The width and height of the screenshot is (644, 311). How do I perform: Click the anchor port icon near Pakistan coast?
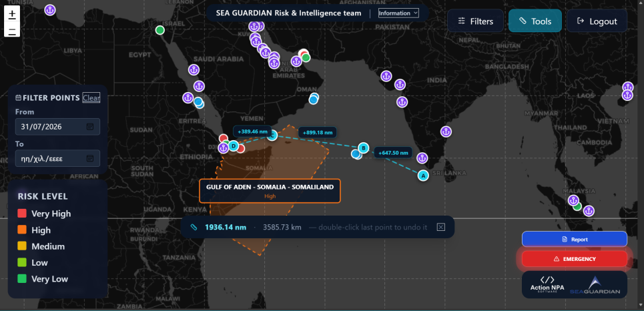386,76
